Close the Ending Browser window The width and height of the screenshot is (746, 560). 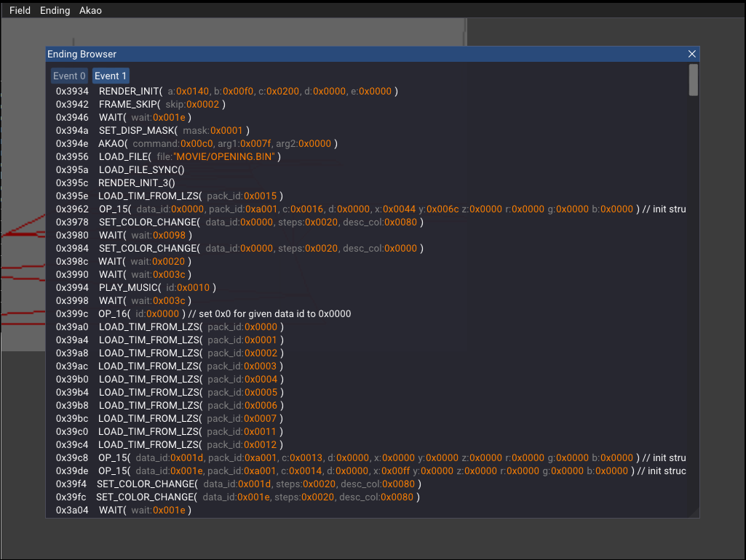click(x=692, y=54)
